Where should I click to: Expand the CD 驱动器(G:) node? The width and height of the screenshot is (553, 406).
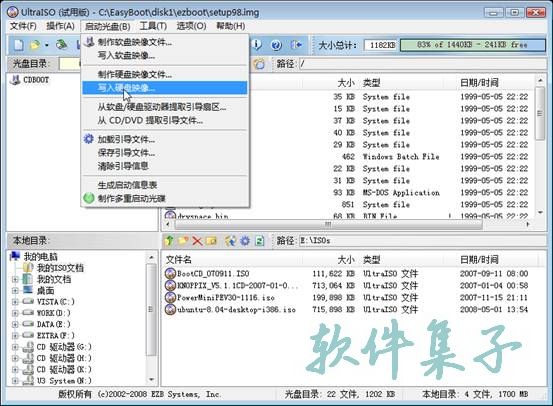click(15, 347)
